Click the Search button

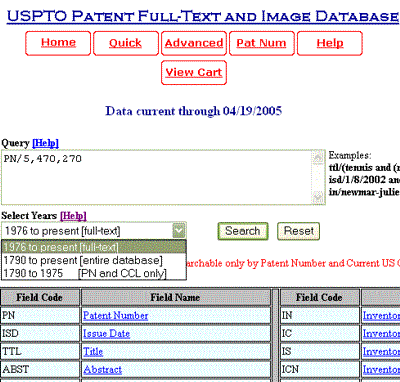point(243,231)
